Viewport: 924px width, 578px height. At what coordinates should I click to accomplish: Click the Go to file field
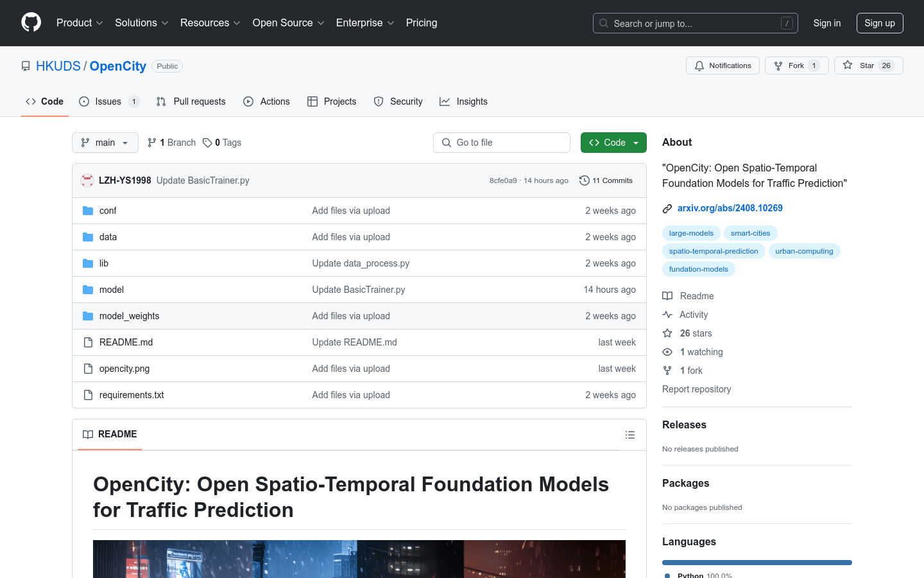click(x=502, y=143)
